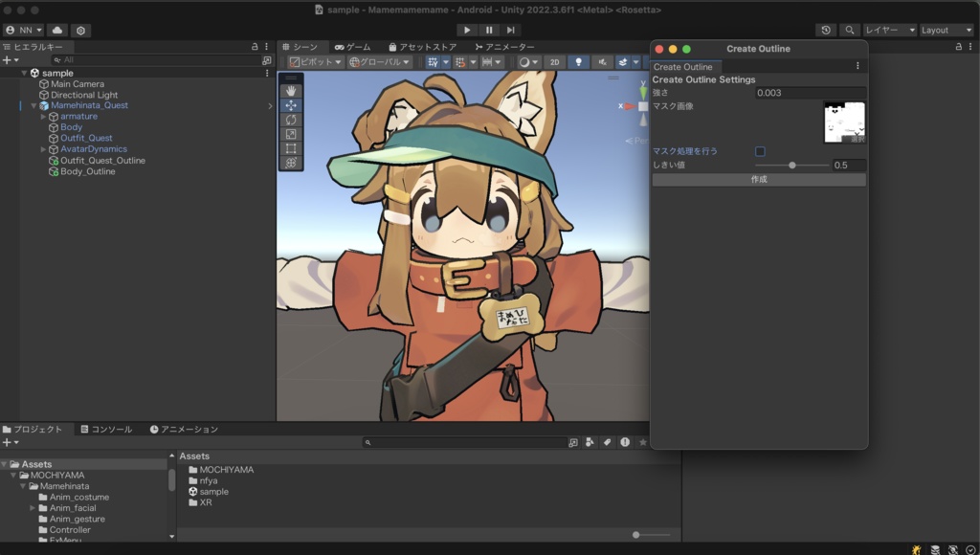The image size is (980, 555).
Task: Open the レイヤー dropdown
Action: (x=889, y=31)
